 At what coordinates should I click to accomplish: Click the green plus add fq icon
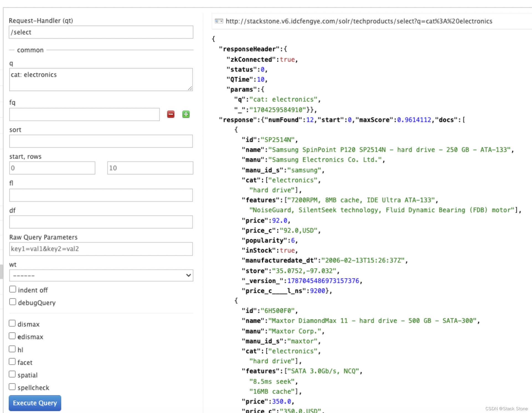tap(186, 114)
